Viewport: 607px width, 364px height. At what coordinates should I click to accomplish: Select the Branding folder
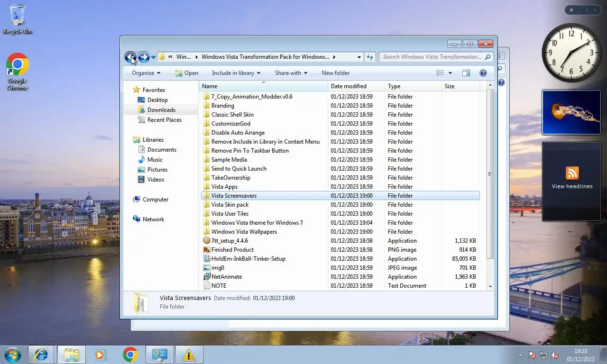222,106
